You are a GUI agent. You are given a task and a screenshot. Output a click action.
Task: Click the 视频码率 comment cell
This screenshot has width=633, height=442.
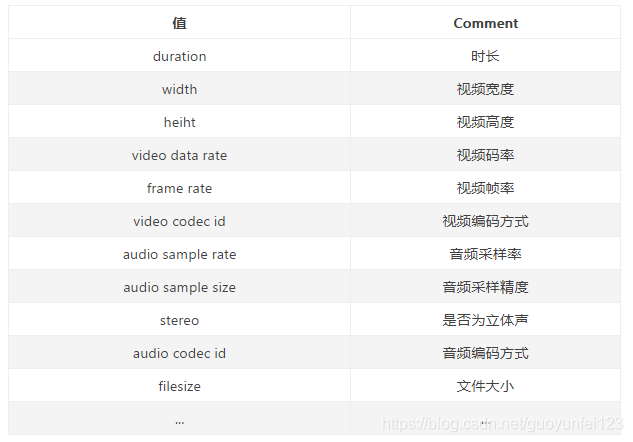(485, 155)
